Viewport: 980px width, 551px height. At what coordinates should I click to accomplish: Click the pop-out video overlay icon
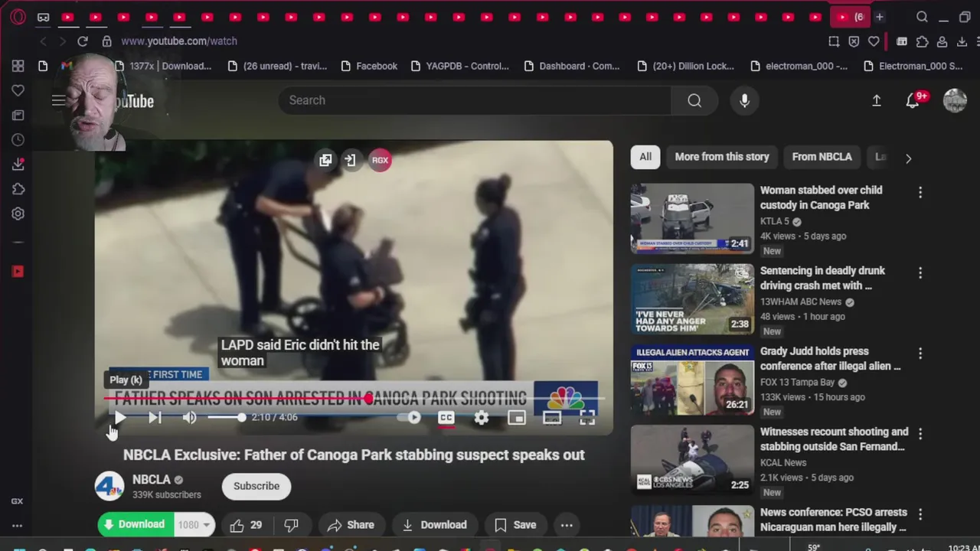point(325,160)
